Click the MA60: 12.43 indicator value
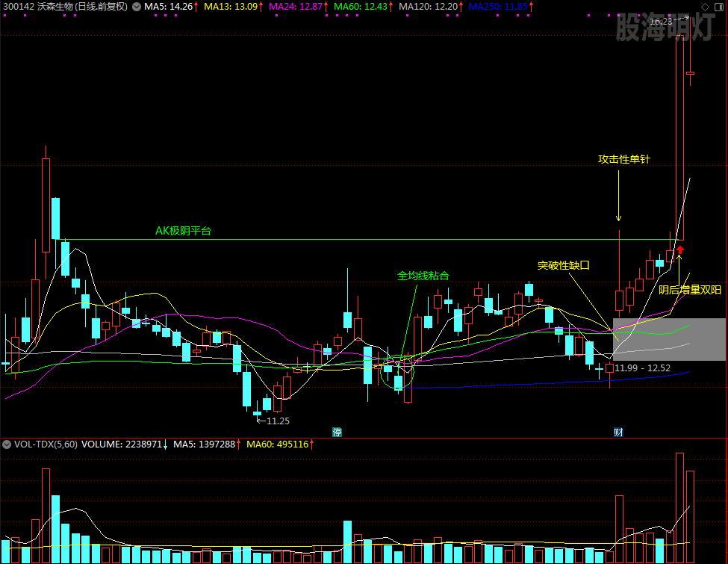 [361, 7]
